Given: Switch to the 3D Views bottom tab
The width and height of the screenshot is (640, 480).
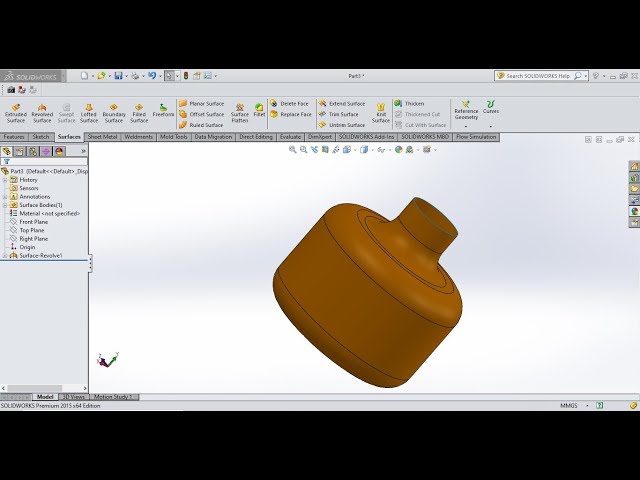Looking at the screenshot, I should pos(74,397).
